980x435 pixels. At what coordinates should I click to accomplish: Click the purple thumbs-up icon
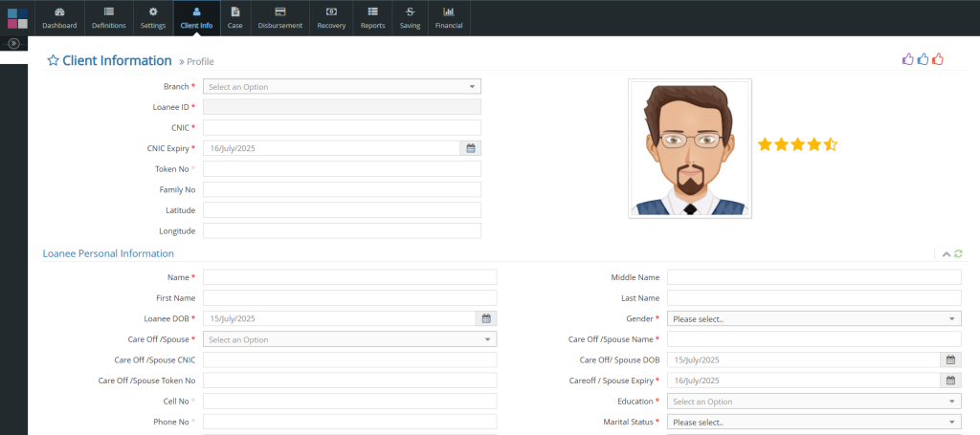click(907, 59)
